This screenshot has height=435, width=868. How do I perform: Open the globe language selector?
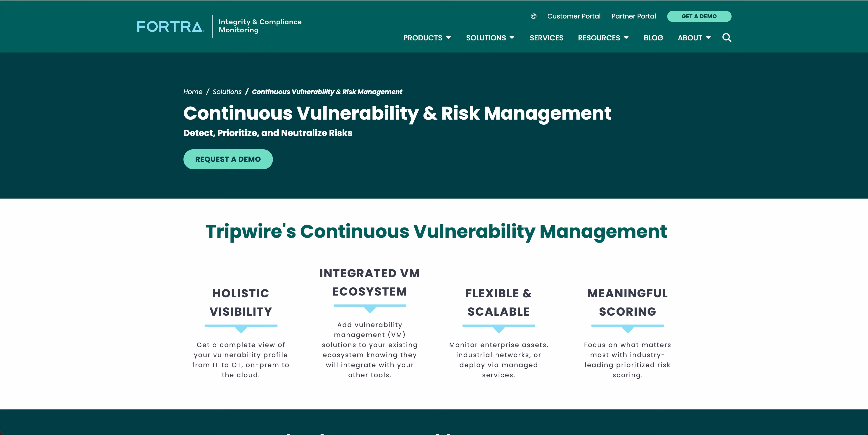coord(534,16)
